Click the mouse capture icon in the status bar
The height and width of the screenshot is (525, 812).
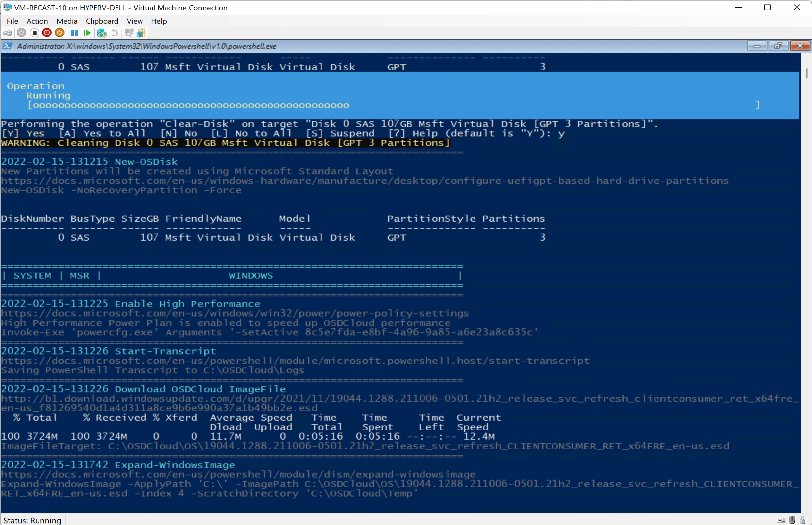[792, 520]
